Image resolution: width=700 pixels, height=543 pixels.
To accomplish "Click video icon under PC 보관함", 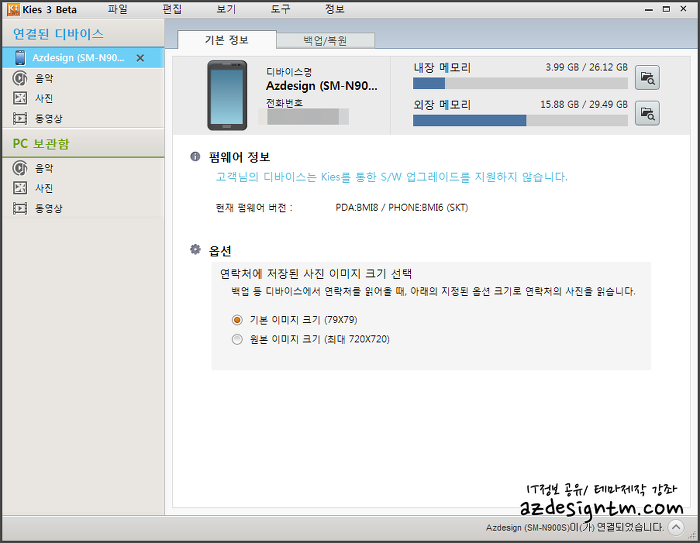I will 20,208.
